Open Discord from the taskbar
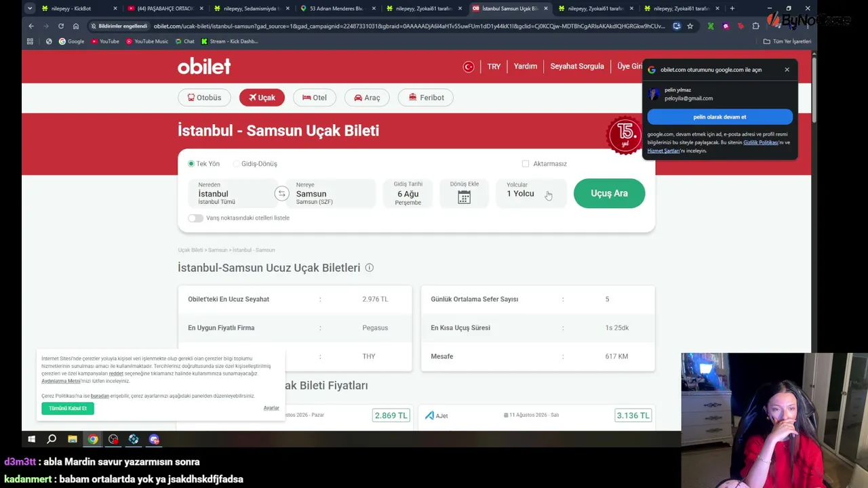 pos(154,439)
